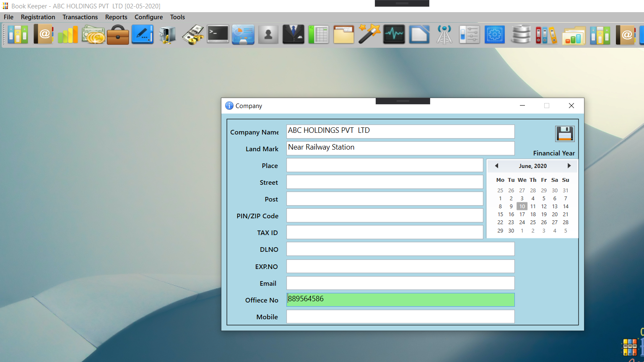The width and height of the screenshot is (644, 362).
Task: Click the gray user silhouette icon
Action: pos(268,35)
